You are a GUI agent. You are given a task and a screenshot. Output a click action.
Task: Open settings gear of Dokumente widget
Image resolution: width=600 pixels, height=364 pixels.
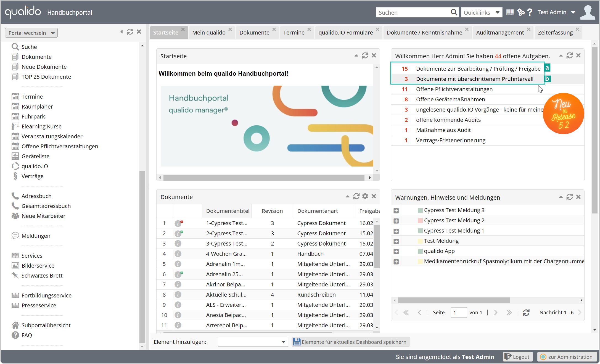(365, 196)
